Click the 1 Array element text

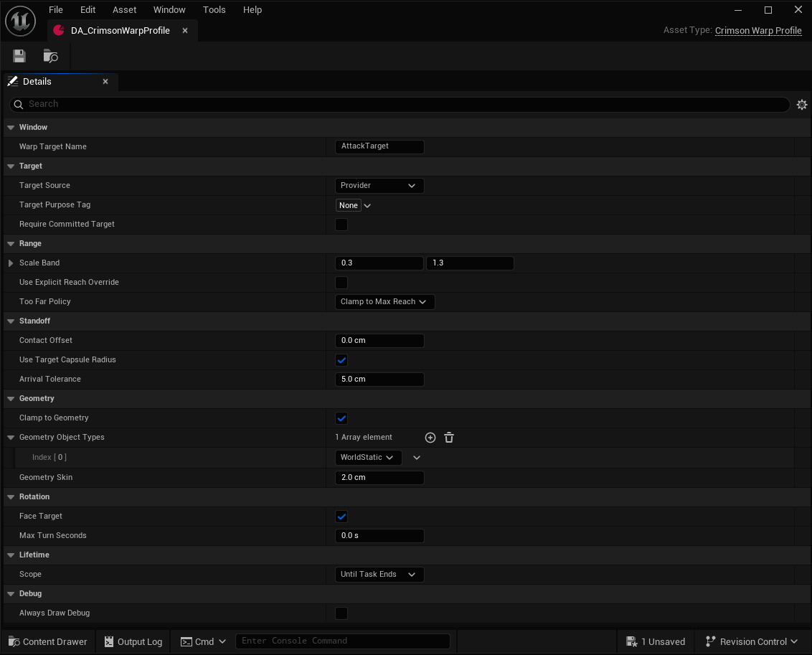(364, 438)
